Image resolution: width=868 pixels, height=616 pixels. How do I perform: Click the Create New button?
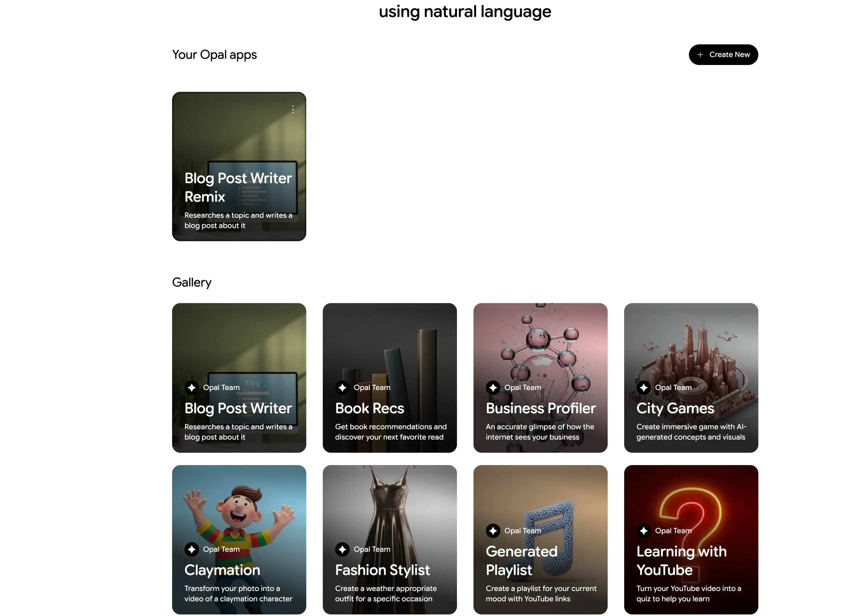click(724, 54)
